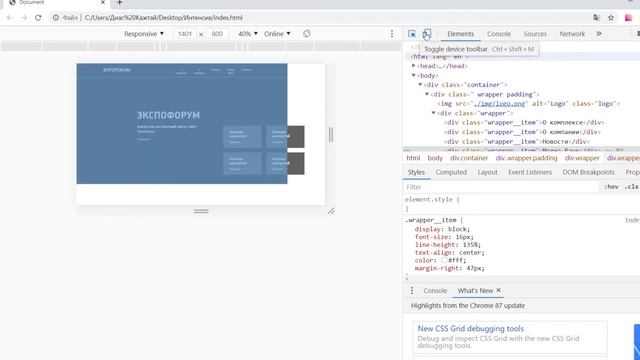Switch to the drawer Console tab
The image size is (640, 360).
[435, 291]
